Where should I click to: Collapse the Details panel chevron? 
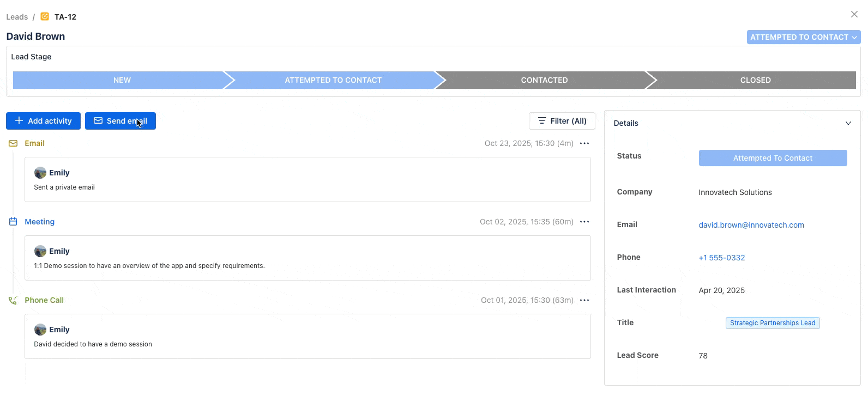(x=848, y=123)
